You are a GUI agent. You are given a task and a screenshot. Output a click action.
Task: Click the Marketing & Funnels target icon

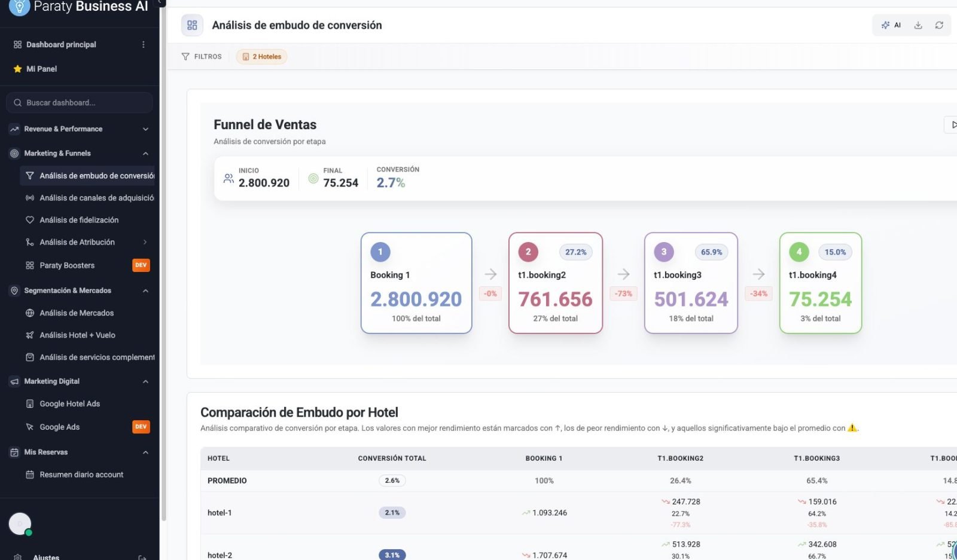point(14,154)
